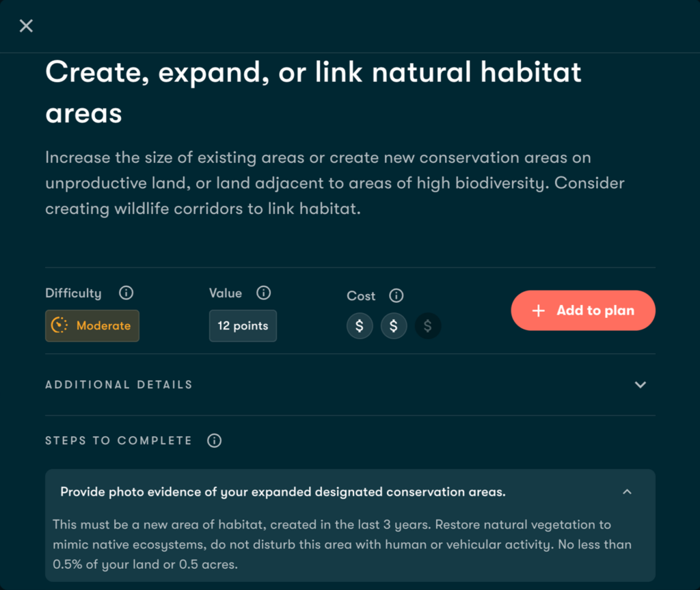
Task: Collapse the photo evidence step chevron
Action: (x=627, y=492)
